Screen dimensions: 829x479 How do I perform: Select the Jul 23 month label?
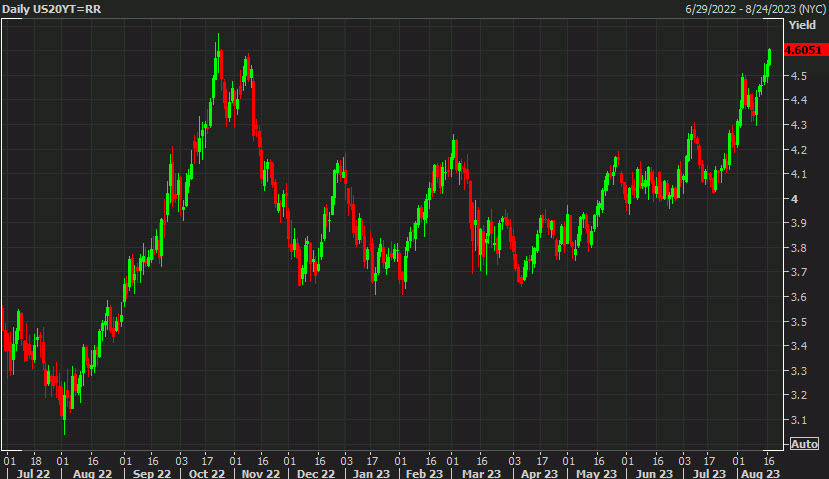click(710, 473)
